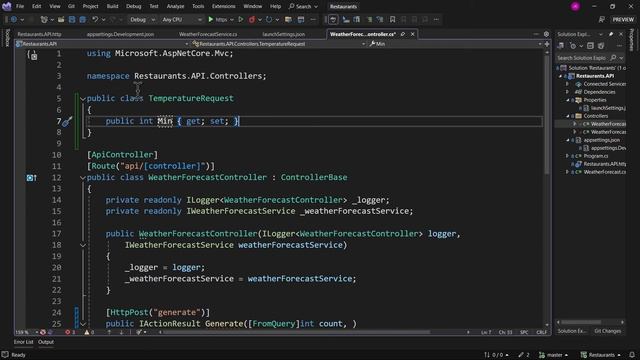The height and width of the screenshot is (360, 640).
Task: Toggle the highlighted toolbar button left of comment icons
Action: coord(333,19)
